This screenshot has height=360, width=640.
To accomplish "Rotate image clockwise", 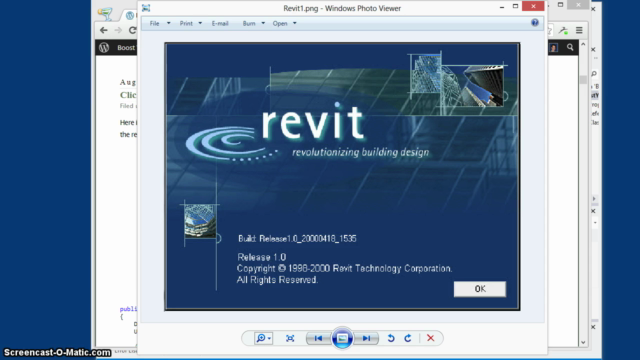I will (408, 338).
